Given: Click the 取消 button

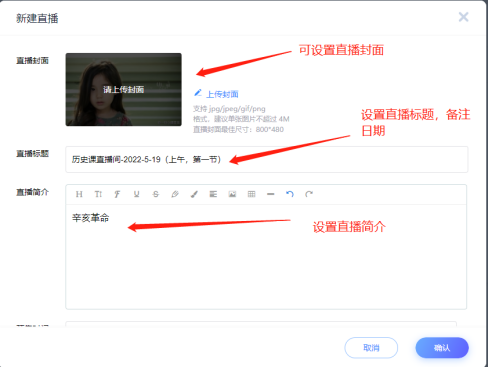Looking at the screenshot, I should pos(371,348).
